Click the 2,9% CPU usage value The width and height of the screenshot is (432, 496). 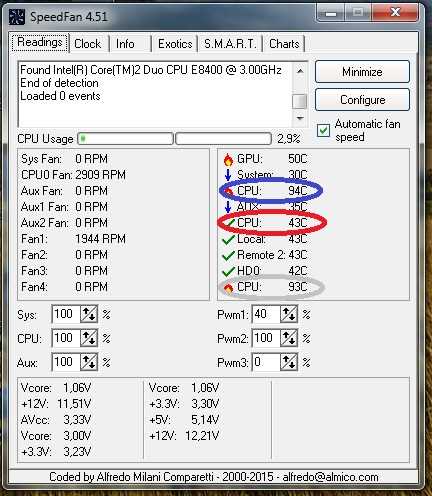[x=289, y=139]
